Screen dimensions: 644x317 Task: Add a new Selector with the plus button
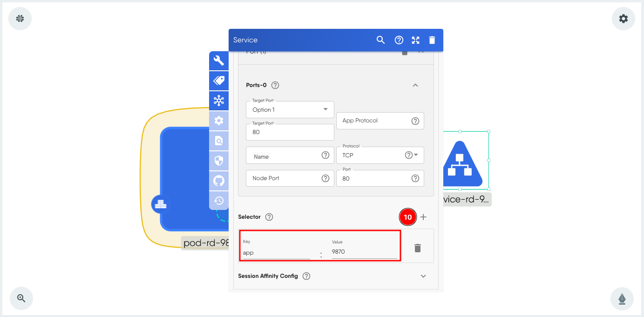coord(423,217)
